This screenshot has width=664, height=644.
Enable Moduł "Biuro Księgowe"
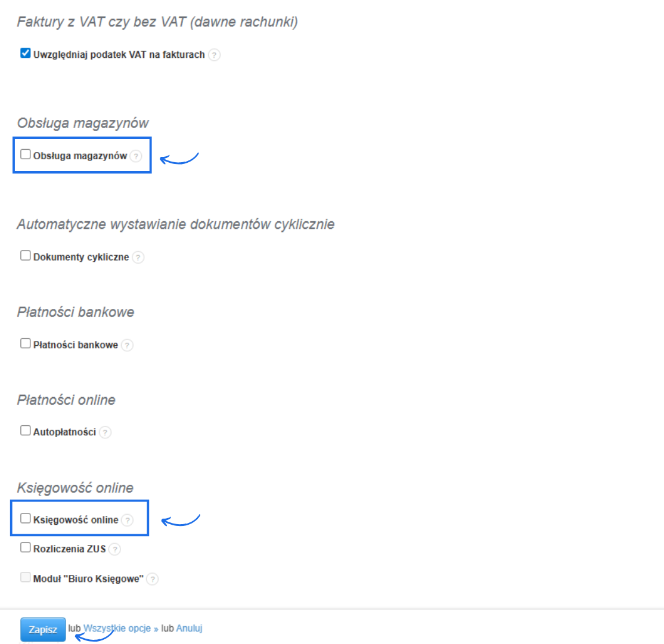(x=25, y=576)
